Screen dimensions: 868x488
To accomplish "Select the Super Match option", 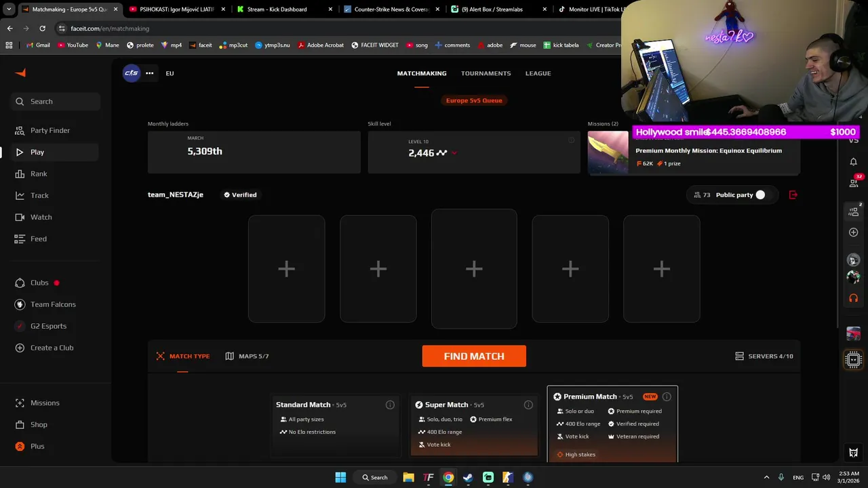I will 474,426.
